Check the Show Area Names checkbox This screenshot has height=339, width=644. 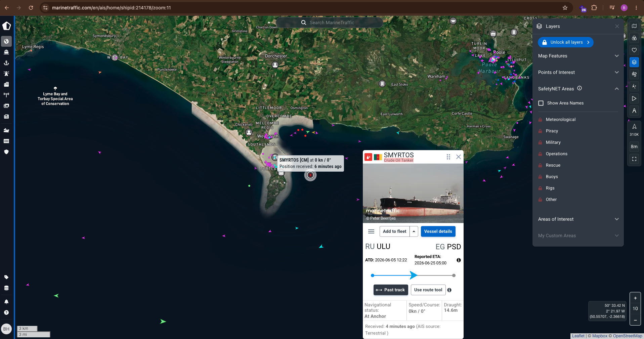pyautogui.click(x=541, y=103)
